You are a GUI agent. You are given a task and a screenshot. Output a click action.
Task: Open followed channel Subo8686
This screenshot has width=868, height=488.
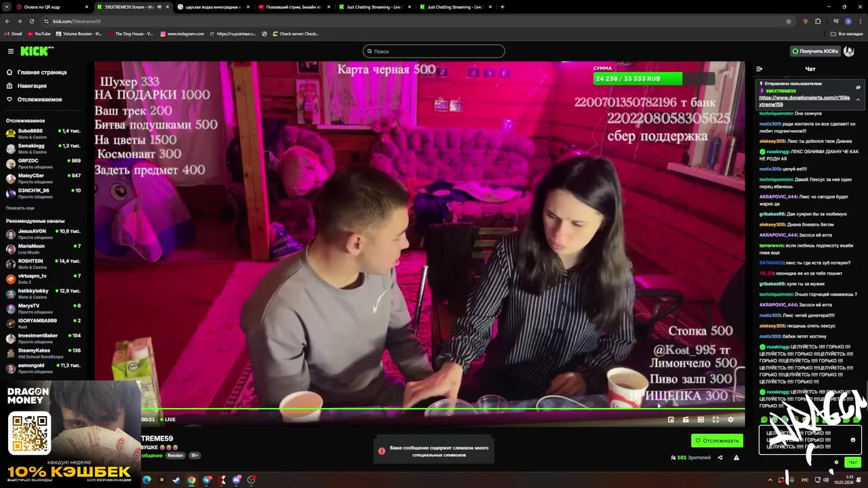[x=43, y=133]
